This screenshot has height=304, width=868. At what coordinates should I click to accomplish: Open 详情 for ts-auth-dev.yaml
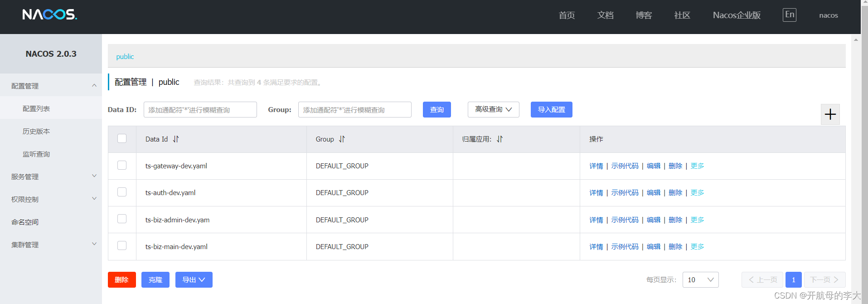coord(596,193)
